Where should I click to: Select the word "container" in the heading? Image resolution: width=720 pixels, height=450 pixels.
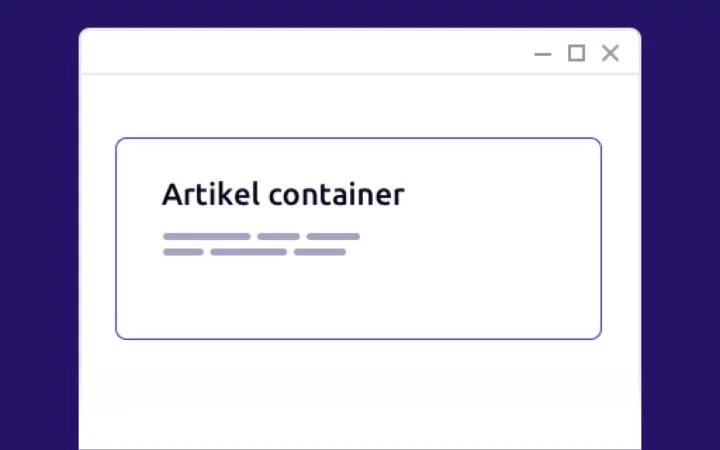pyautogui.click(x=336, y=194)
